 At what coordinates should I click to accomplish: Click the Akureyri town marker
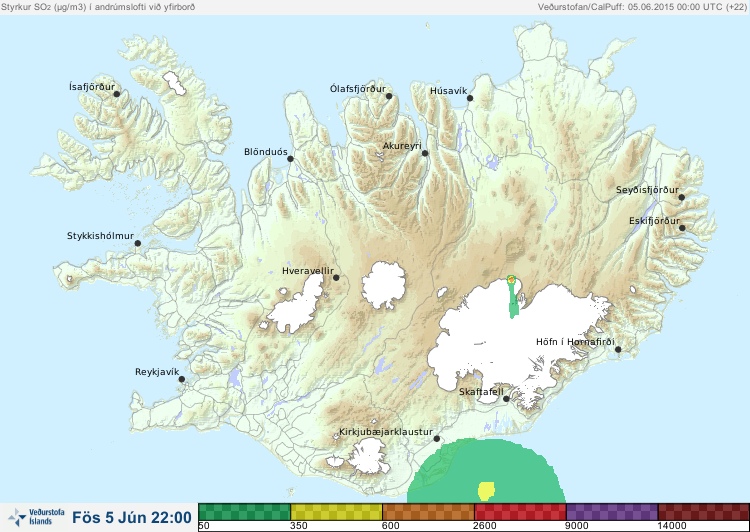pos(425,154)
